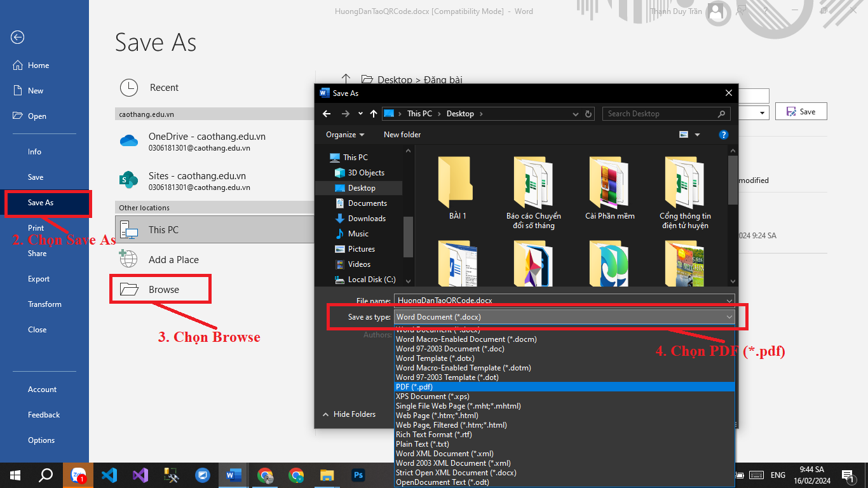The image size is (868, 488).
Task: Expand the view options dropdown arrow
Action: (697, 135)
